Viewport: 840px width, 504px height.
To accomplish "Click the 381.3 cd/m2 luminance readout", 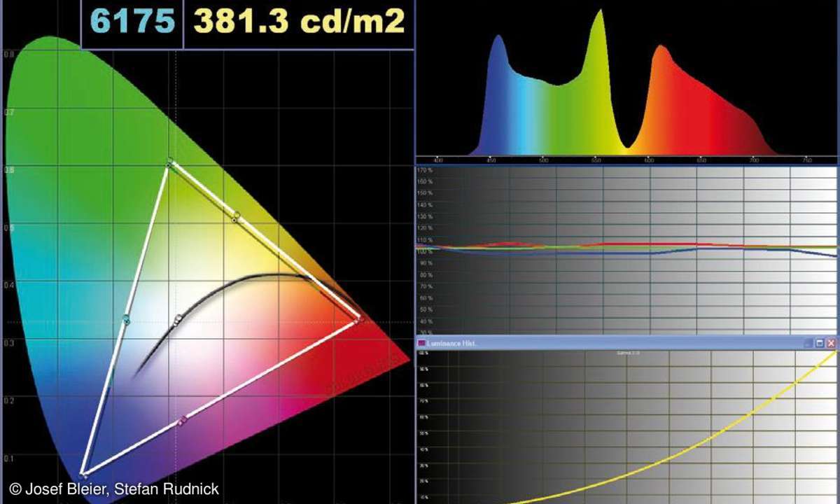I will [299, 22].
